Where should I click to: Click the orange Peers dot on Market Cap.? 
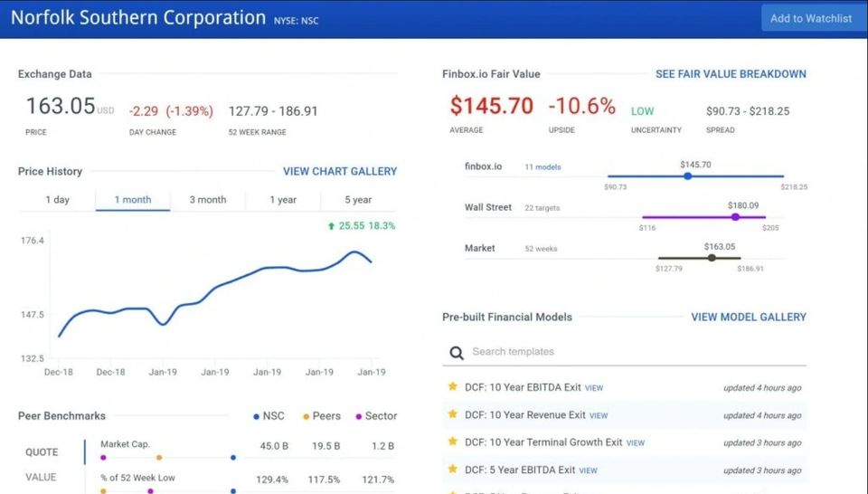pyautogui.click(x=159, y=458)
